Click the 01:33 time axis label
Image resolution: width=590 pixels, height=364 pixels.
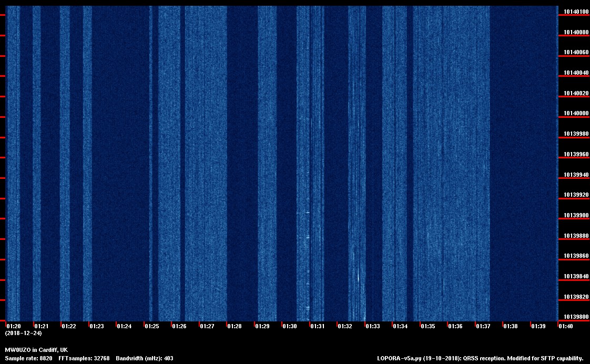point(373,326)
